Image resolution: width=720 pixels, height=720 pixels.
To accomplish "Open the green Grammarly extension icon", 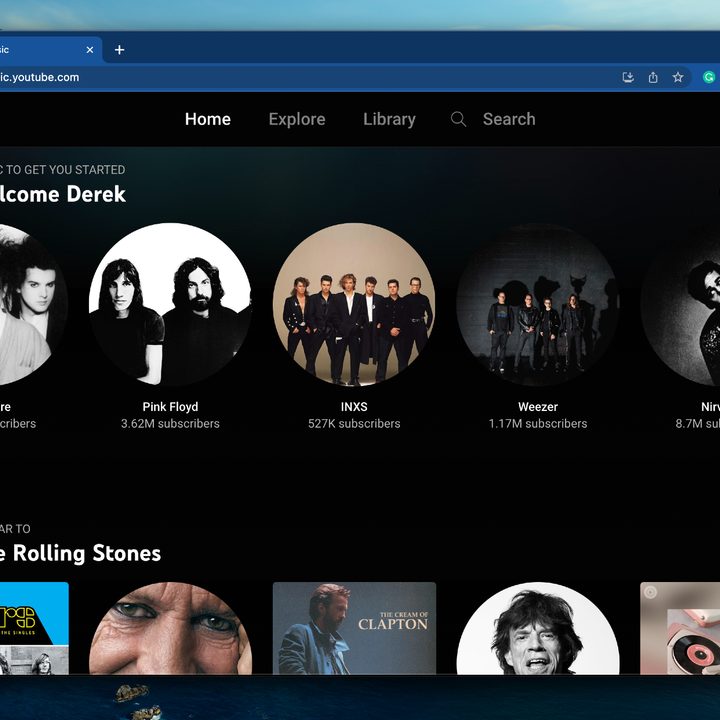I will point(709,77).
